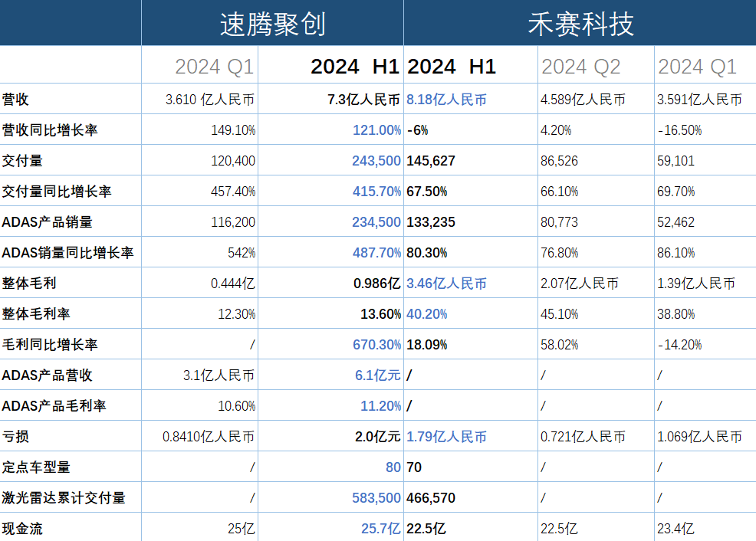Click the 457.40% cell

(x=199, y=192)
